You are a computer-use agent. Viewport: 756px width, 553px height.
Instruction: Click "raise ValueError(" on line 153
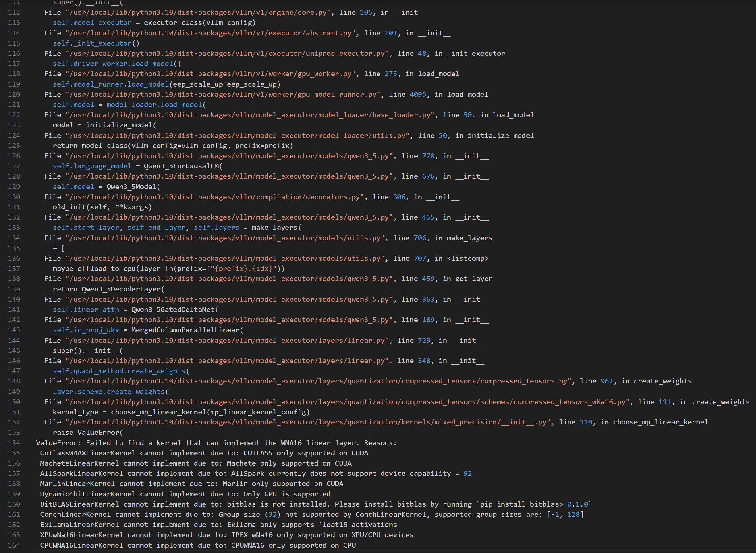(x=88, y=433)
